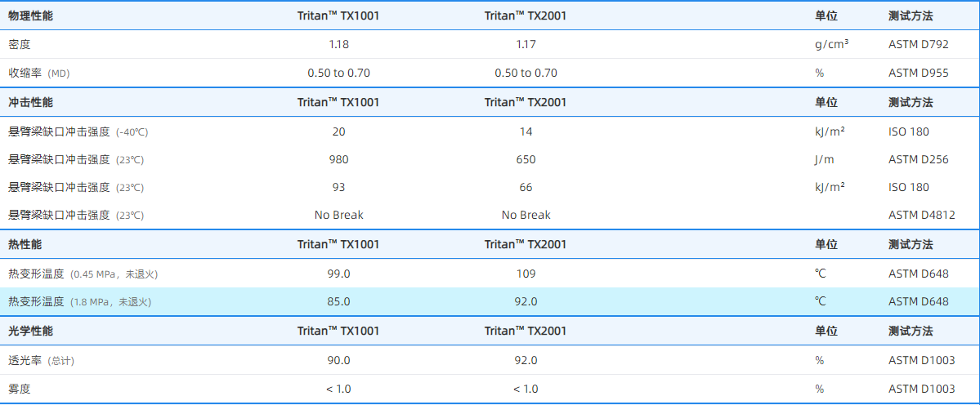Click the impact strength value 980

(338, 159)
